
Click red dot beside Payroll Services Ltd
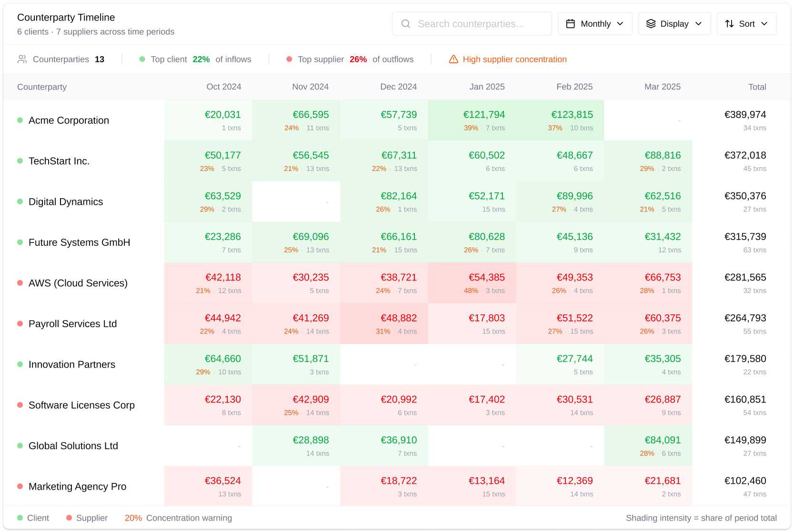pos(20,323)
